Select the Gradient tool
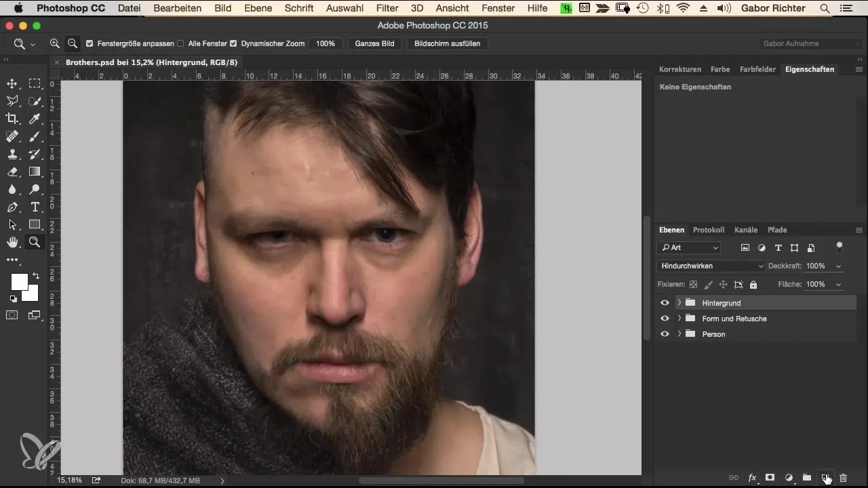 click(x=35, y=171)
